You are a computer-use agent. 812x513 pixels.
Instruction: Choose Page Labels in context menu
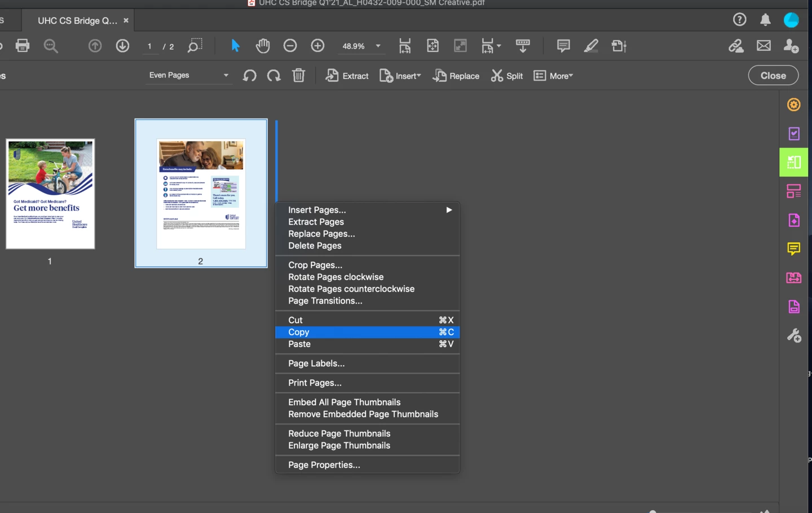(x=367, y=364)
